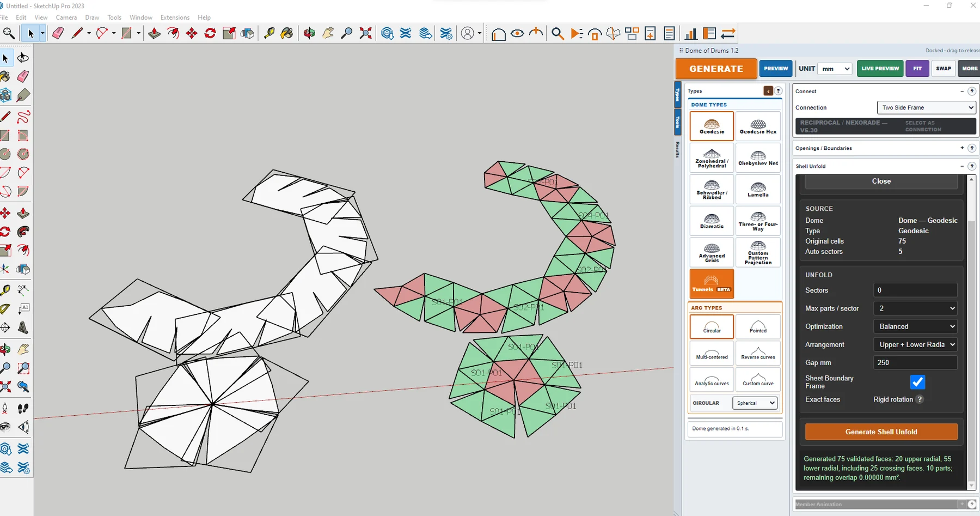Click the Zoom Extents toolbar icon
The height and width of the screenshot is (516, 980).
(366, 34)
